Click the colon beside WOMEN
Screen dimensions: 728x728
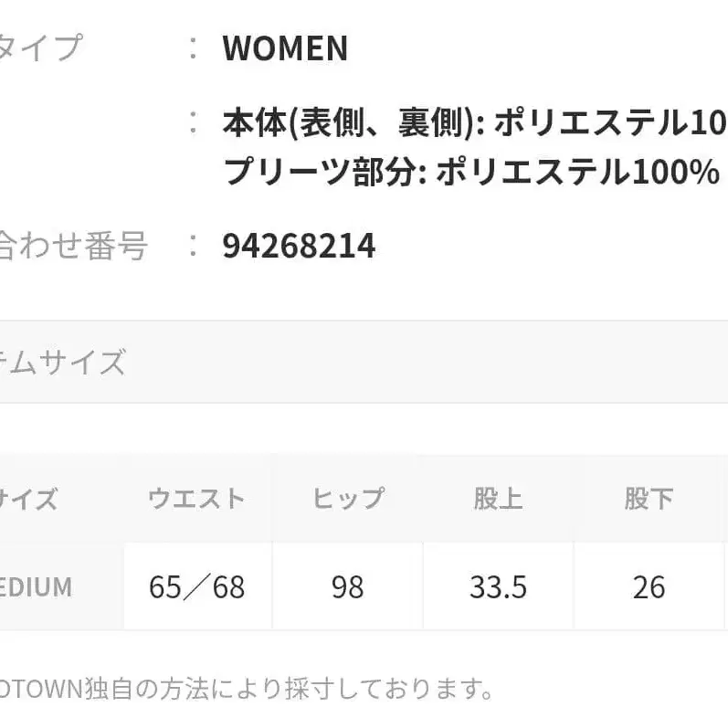point(193,48)
